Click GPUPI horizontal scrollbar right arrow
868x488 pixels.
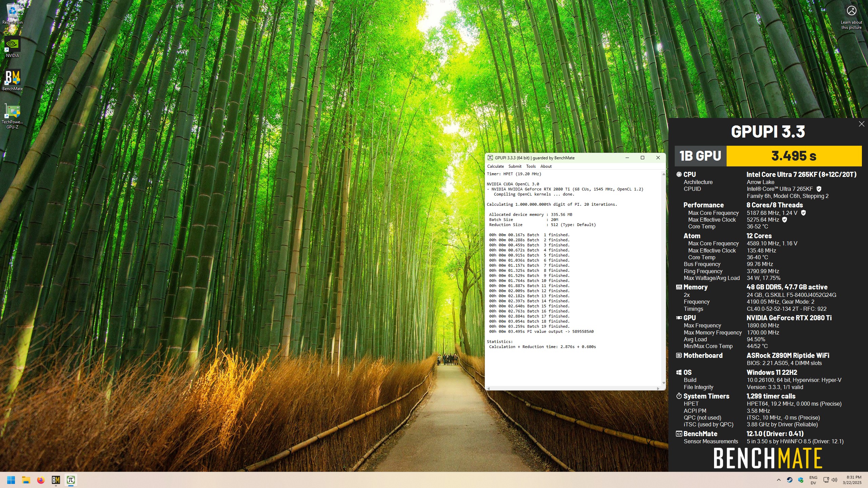click(x=658, y=388)
